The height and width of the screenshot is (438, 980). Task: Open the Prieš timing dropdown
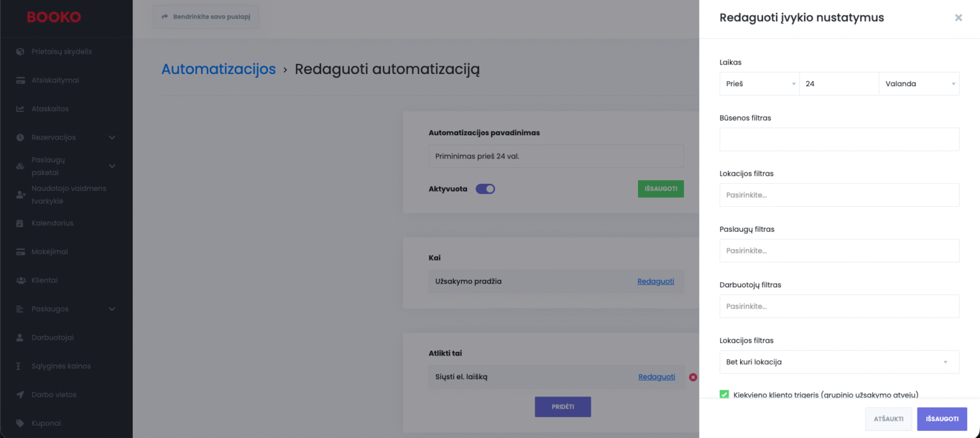(759, 84)
